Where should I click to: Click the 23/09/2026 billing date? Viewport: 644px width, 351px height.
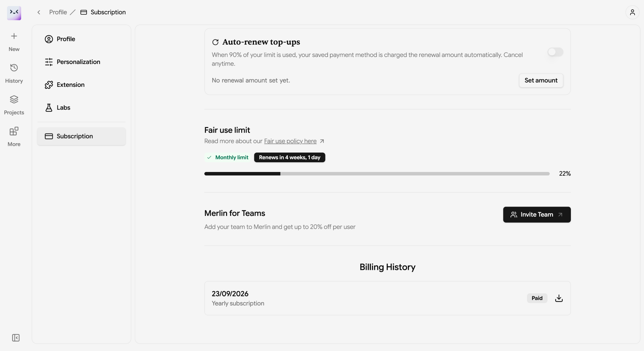point(230,294)
